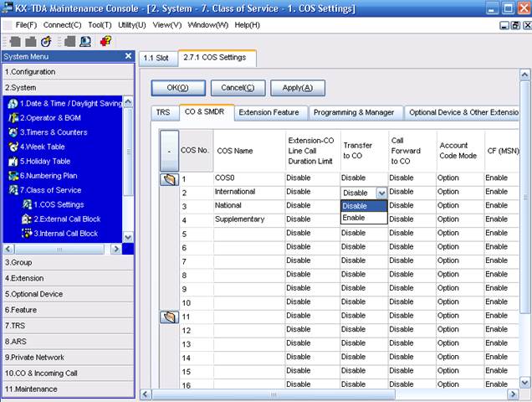This screenshot has width=532, height=402.
Task: Expand the 10.CO & Incoming Call section
Action: 69,374
